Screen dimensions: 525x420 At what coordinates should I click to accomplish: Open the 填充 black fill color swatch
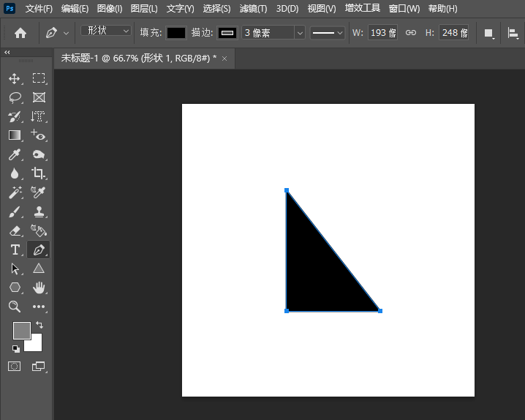pos(175,33)
